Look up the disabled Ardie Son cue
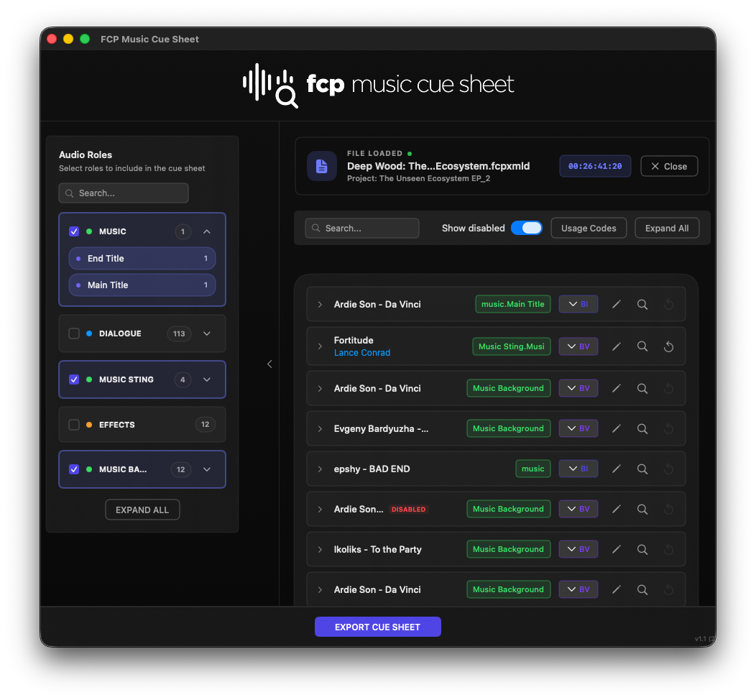Screen dimensions: 756x700 642,509
